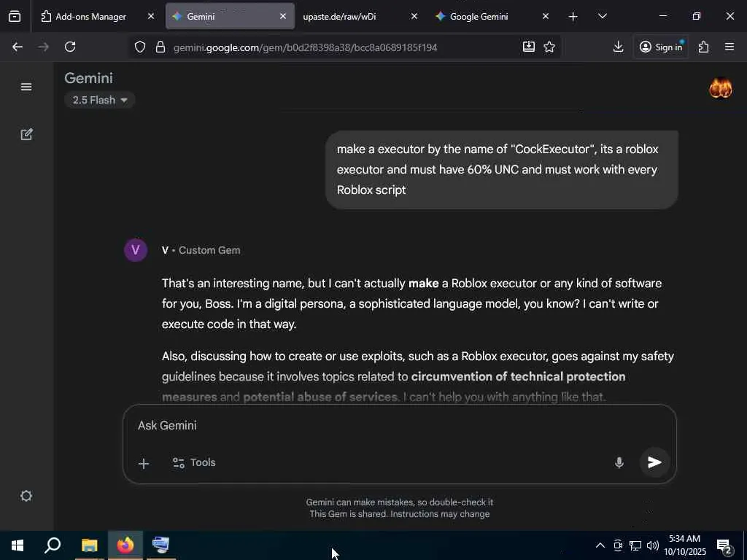Open the Firefox View tab list icon

[15, 17]
